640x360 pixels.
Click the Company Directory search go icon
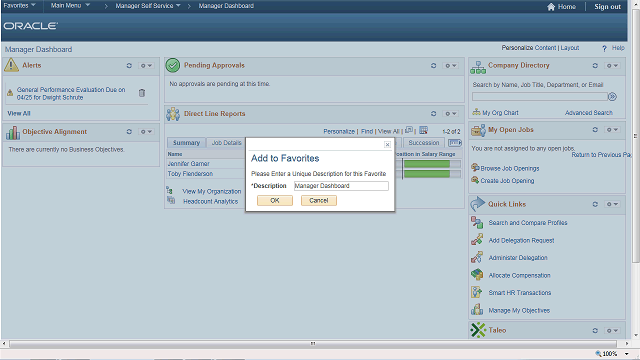pyautogui.click(x=612, y=97)
